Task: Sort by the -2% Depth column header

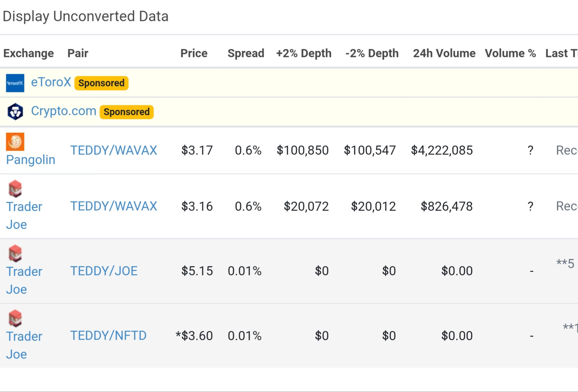Action: [x=372, y=53]
